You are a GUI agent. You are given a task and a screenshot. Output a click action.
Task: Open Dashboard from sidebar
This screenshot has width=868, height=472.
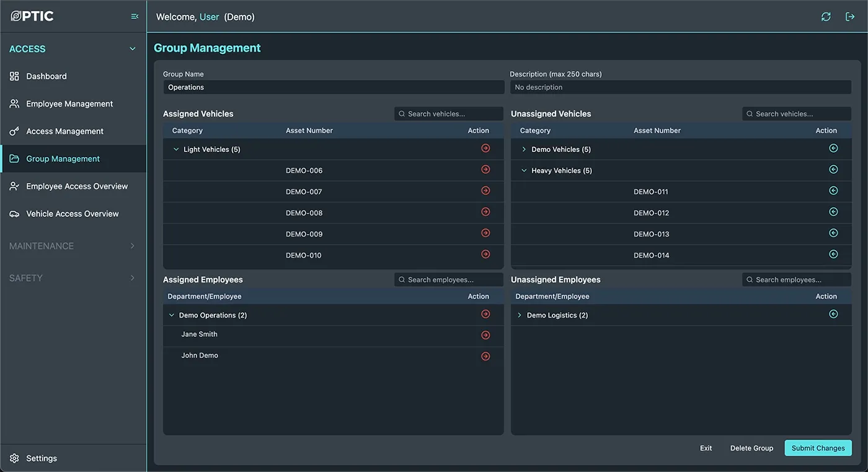click(x=73, y=76)
